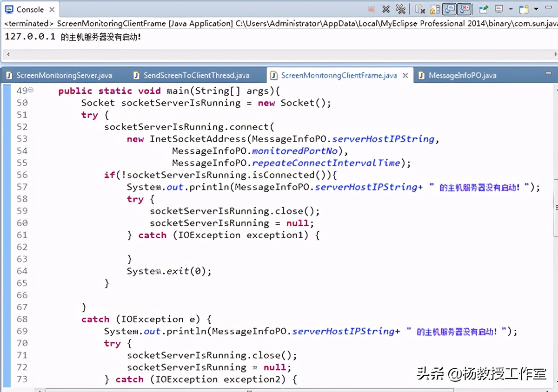Click 'socketServerIsRunning.close();' on line 71
The image size is (558, 392).
click(x=212, y=356)
